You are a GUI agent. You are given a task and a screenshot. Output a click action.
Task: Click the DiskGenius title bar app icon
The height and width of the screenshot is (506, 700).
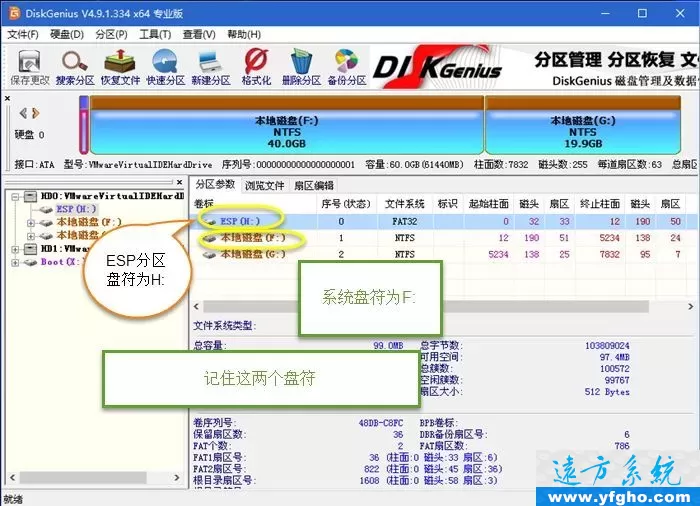(x=15, y=13)
